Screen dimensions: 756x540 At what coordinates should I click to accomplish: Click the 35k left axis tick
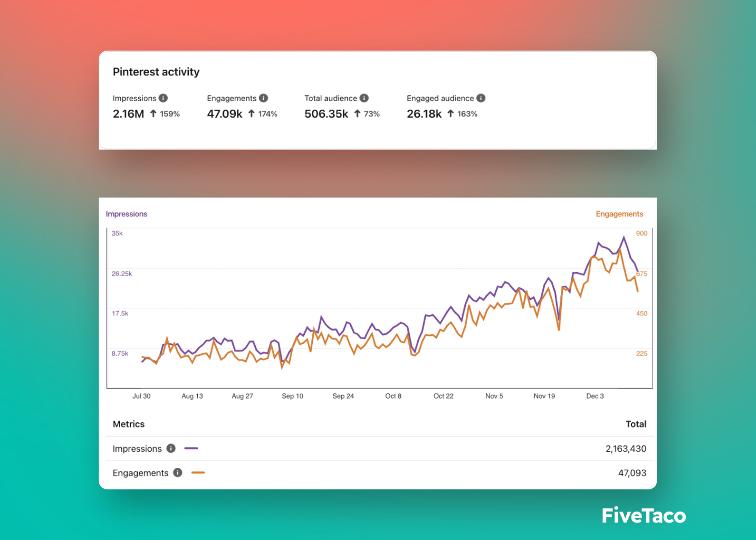coord(117,233)
